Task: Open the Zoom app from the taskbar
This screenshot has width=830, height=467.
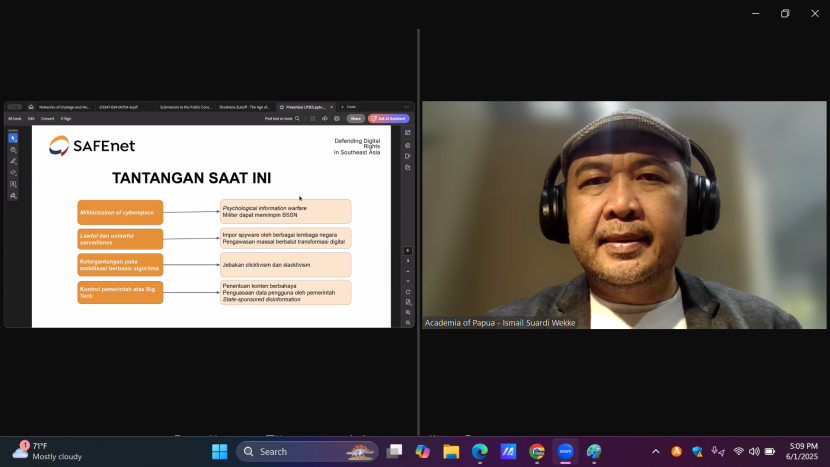Action: tap(565, 452)
